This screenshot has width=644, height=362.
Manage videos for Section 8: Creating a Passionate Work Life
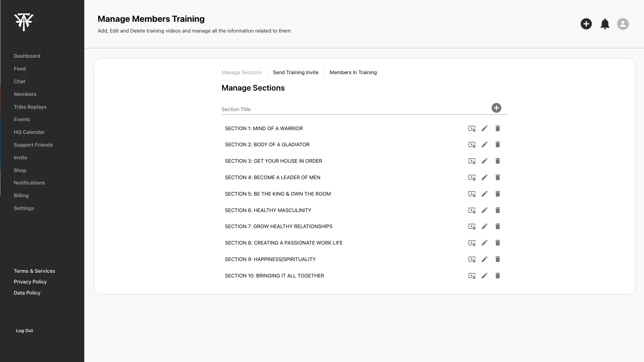pyautogui.click(x=472, y=243)
